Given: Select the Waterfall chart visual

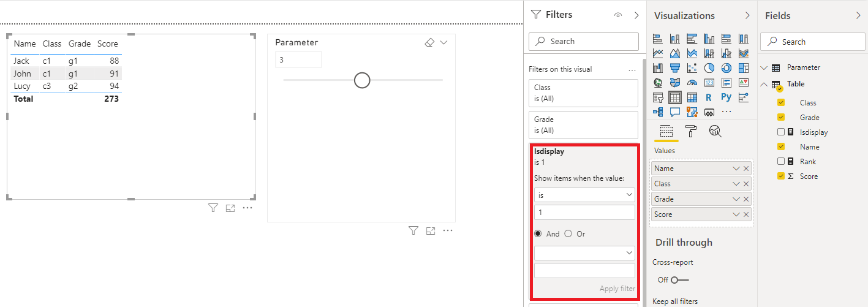Looking at the screenshot, I should (x=658, y=68).
